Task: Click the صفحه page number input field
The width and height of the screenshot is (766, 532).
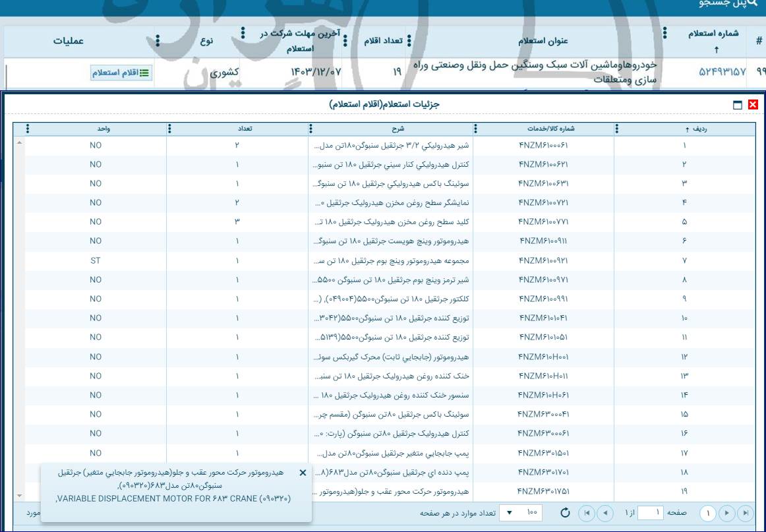Action: (x=650, y=513)
